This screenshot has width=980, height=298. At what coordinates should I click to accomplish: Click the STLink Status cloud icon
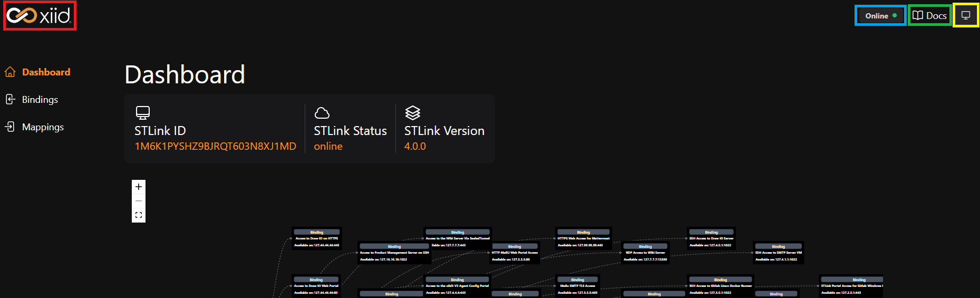tap(322, 113)
